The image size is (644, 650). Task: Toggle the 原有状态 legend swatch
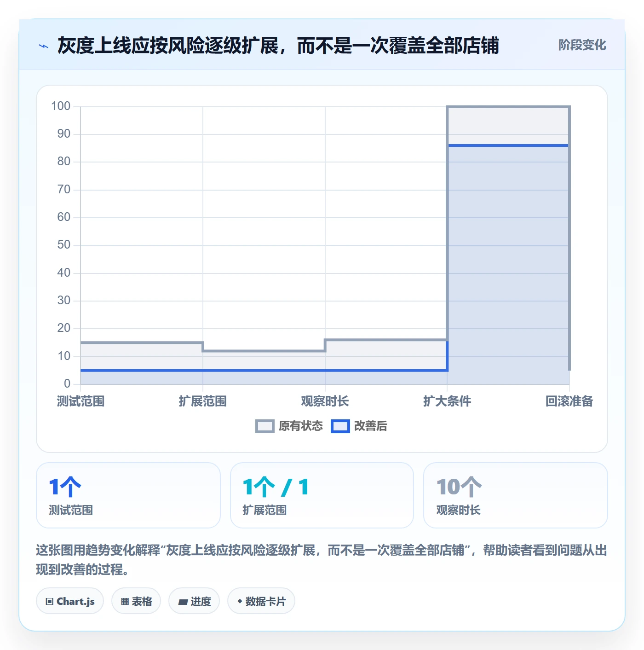tap(264, 426)
